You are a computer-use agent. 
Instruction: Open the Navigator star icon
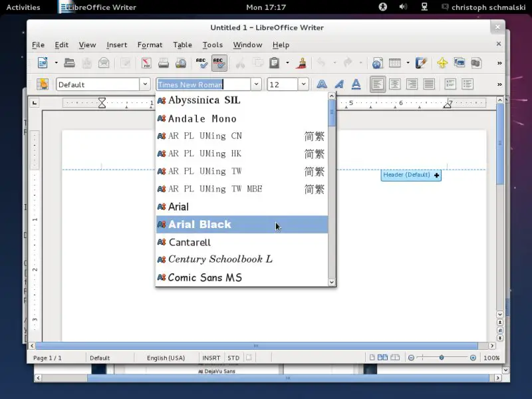[x=442, y=63]
